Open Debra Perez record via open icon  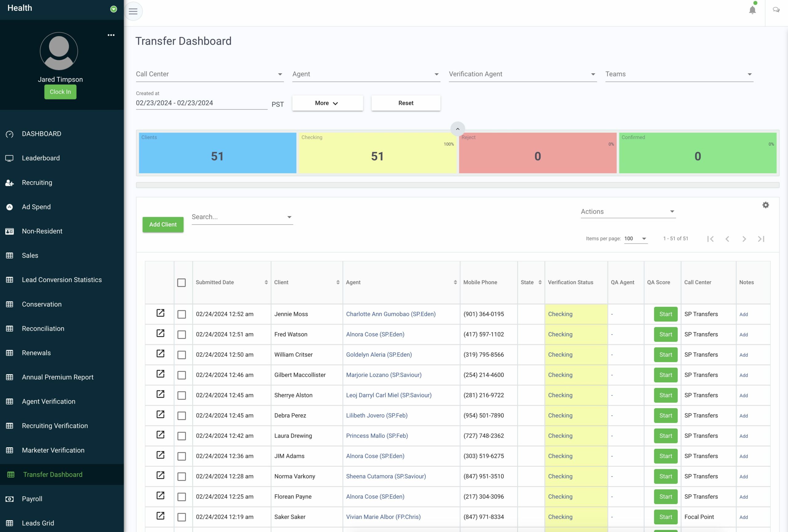point(160,414)
